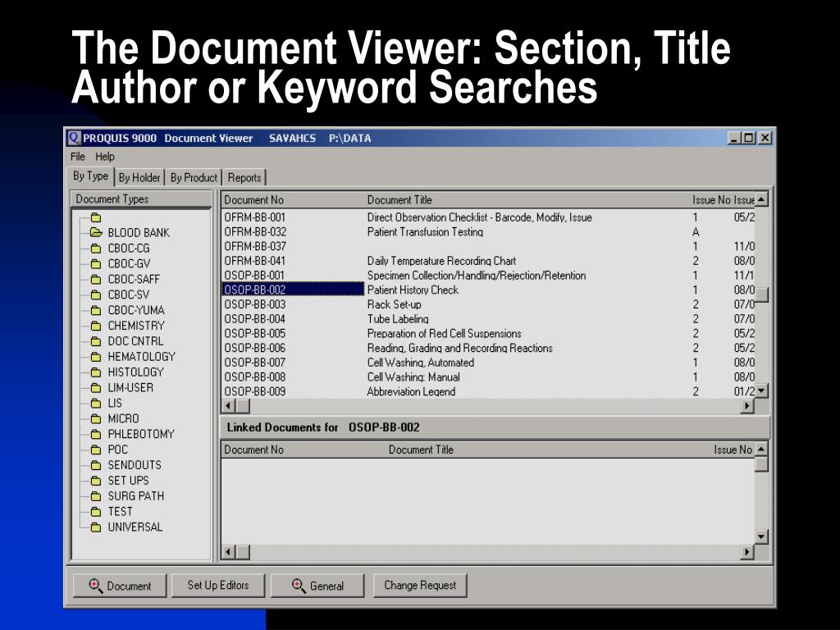The image size is (840, 630).
Task: Click the UNIVERSAL folder icon
Action: pyautogui.click(x=96, y=527)
